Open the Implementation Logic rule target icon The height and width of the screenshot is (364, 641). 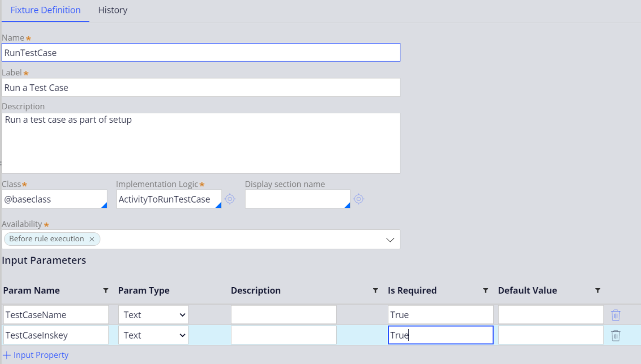(x=230, y=199)
